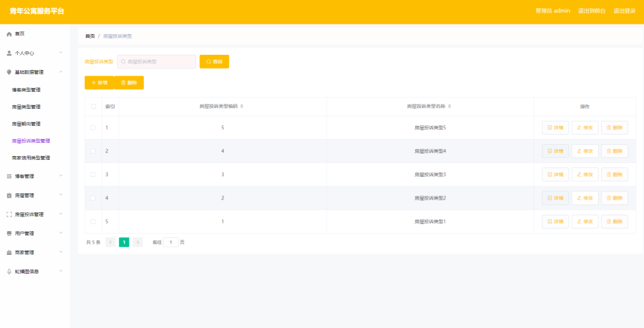Open 详情 for 房屋投诉类型1
The height and width of the screenshot is (328, 644).
click(555, 222)
